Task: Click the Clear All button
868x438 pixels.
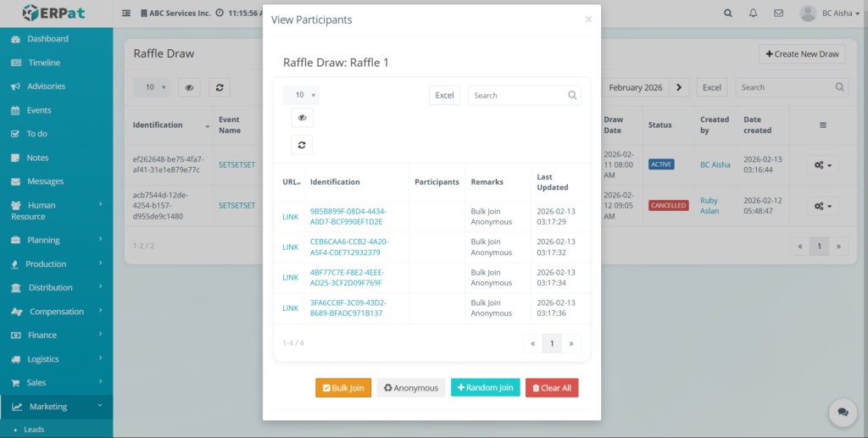Action: (552, 388)
